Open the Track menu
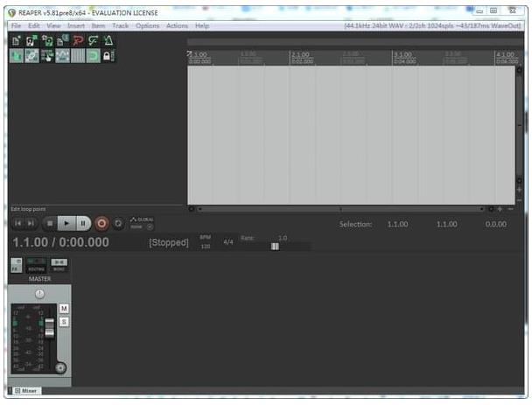The height and width of the screenshot is (405, 532). coord(121,25)
